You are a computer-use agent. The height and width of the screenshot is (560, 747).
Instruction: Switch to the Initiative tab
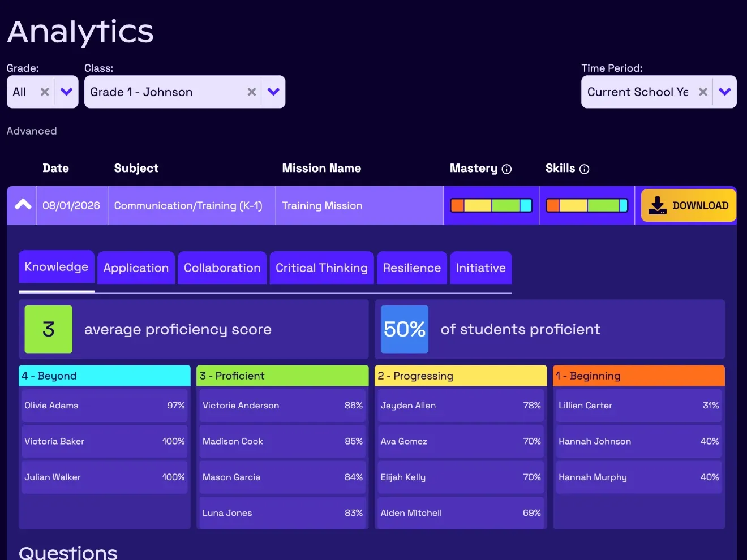coord(481,268)
